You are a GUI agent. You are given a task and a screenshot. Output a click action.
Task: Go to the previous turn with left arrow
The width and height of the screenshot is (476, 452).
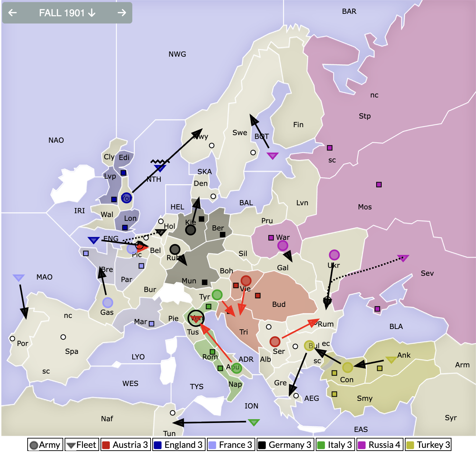(x=13, y=13)
